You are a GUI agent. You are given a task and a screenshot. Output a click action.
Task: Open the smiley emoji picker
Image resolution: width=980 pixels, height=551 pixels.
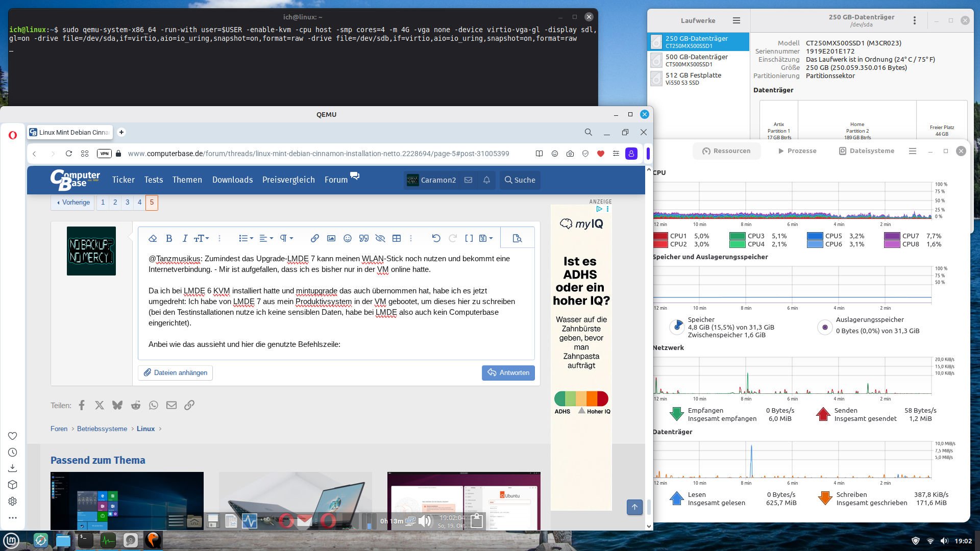click(348, 238)
